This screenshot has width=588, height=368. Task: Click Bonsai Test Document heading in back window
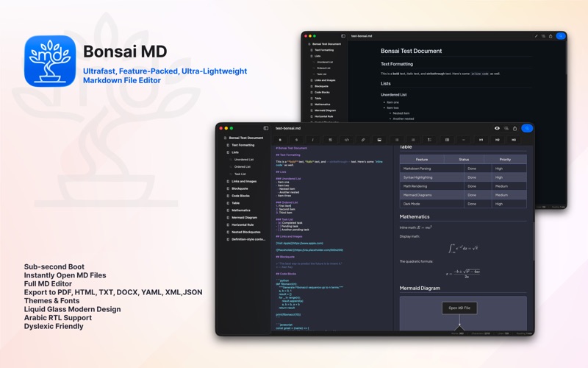411,51
